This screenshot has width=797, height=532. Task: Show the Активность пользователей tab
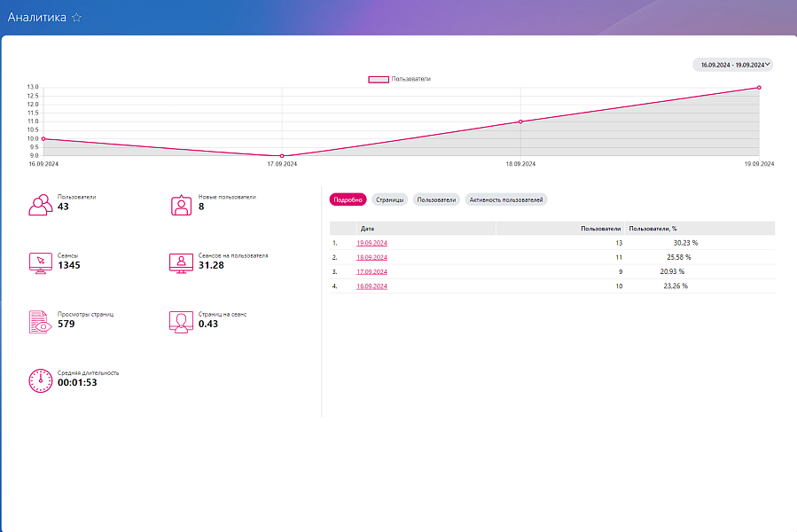click(x=506, y=200)
